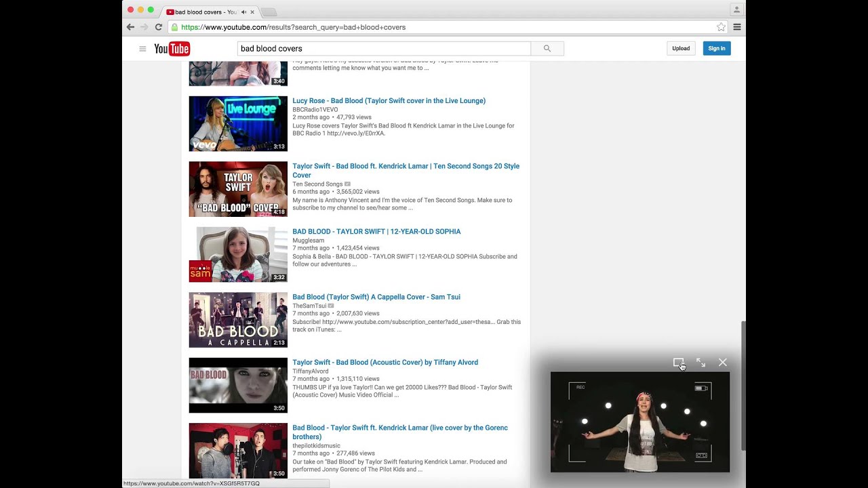Click '277,486 views' text
868x488 pixels.
tap(355, 453)
